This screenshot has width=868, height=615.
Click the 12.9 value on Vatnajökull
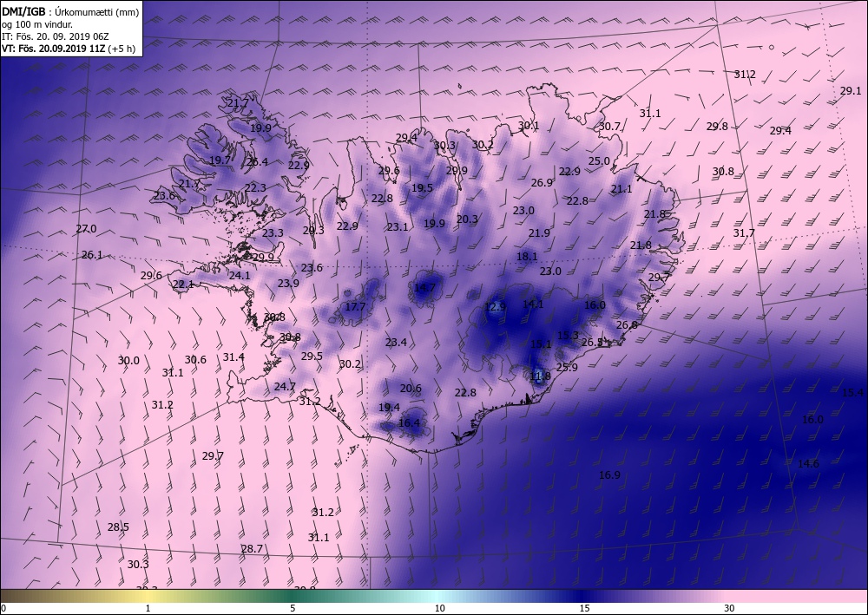pyautogui.click(x=496, y=307)
